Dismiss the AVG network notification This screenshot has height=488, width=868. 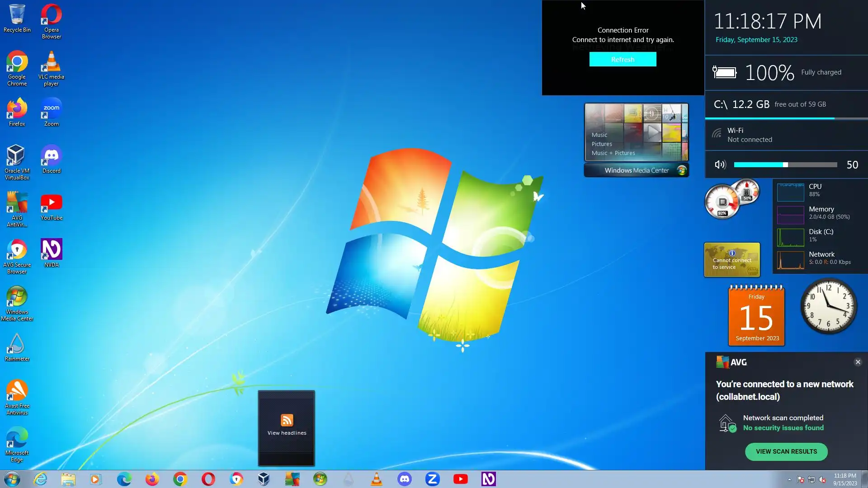click(x=858, y=362)
